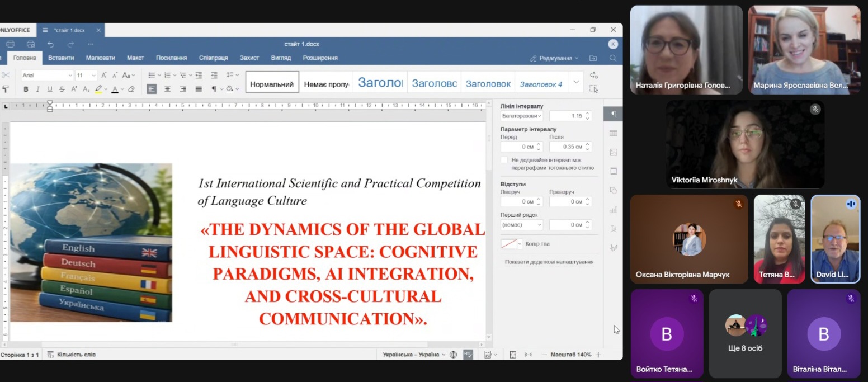Viewport: 868px width, 382px height.
Task: Underline the selected text
Action: pyautogui.click(x=50, y=89)
